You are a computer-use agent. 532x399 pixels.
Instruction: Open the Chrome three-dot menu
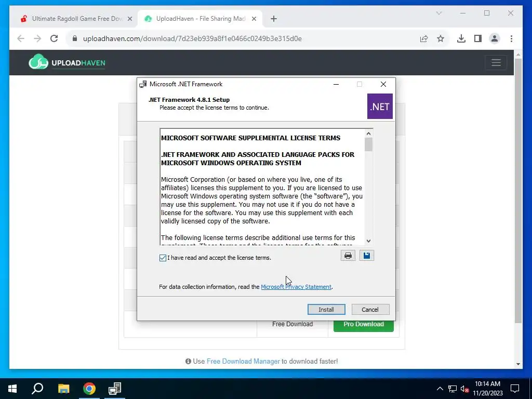[511, 38]
